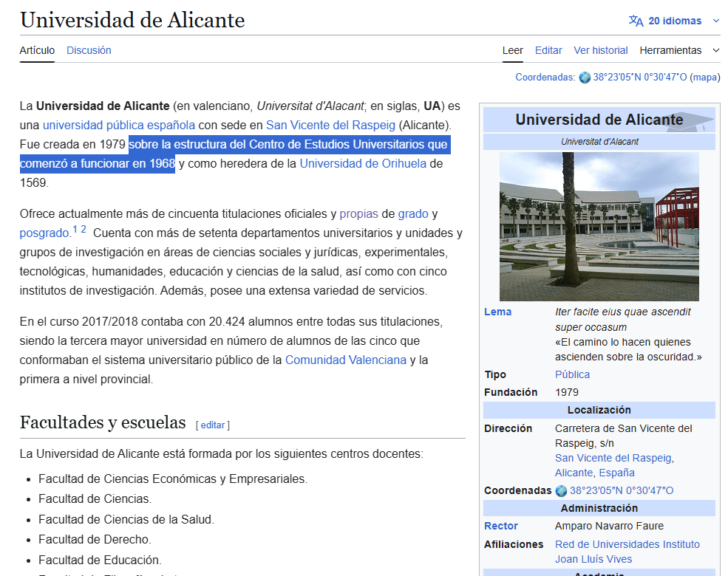Click the highlighted text 'comenzó a funcionar en 1968'
This screenshot has width=728, height=576.
coord(98,164)
